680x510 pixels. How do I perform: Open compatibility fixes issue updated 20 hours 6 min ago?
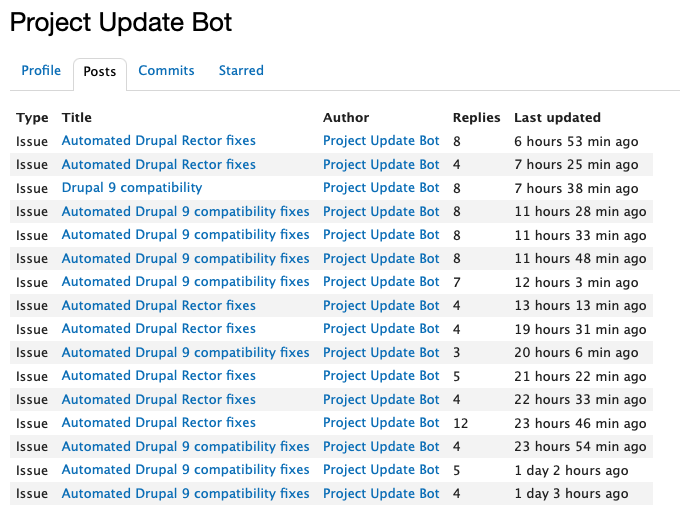(186, 353)
